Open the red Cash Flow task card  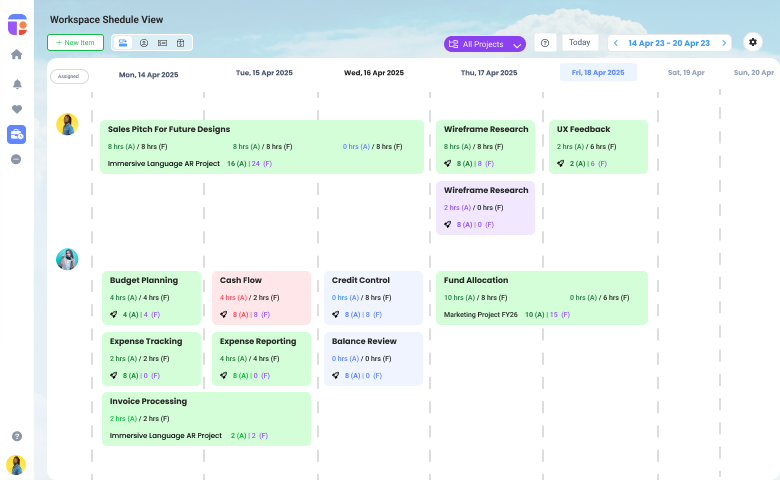(262, 297)
